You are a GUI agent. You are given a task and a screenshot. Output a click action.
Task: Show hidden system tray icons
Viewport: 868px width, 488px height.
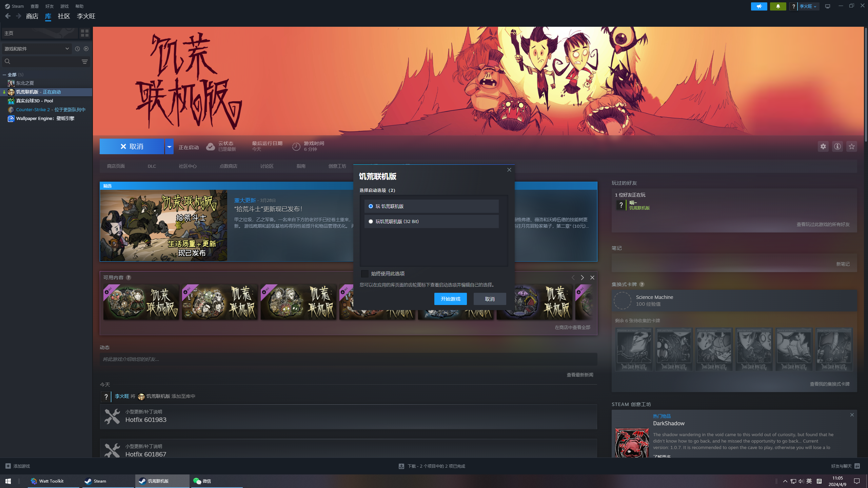[785, 481]
